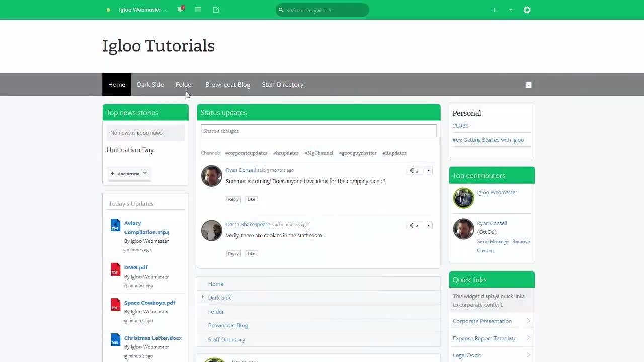
Task: Click the compose note icon in top bar
Action: coord(216,10)
